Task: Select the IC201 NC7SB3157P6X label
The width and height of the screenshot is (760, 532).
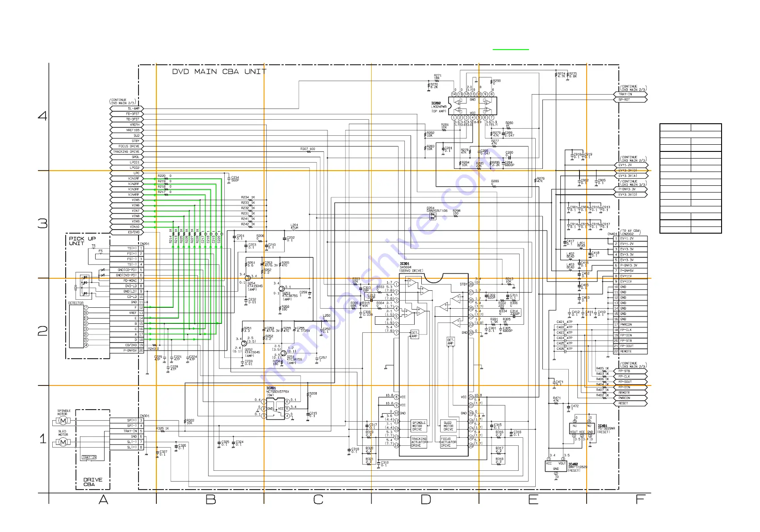Action: [277, 392]
